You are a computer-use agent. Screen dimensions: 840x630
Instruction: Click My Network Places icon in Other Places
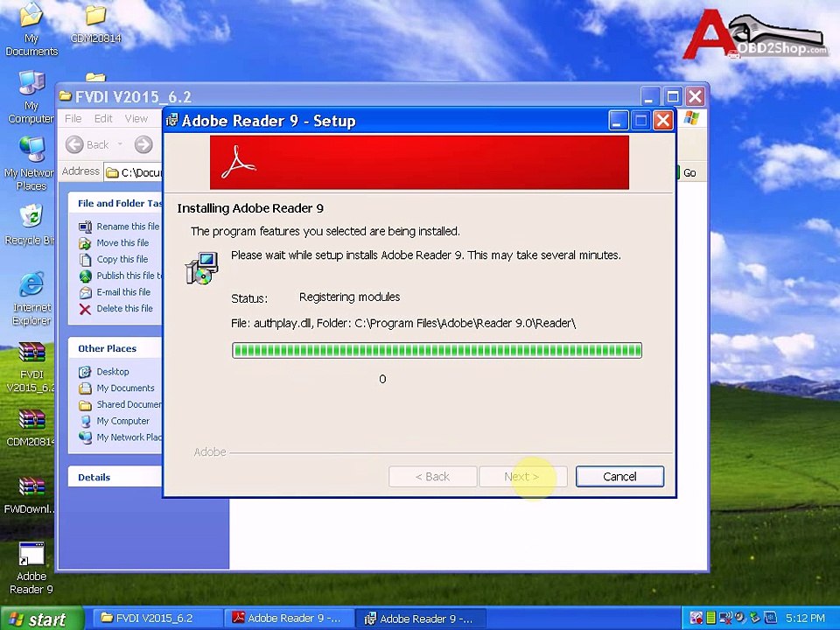click(85, 437)
